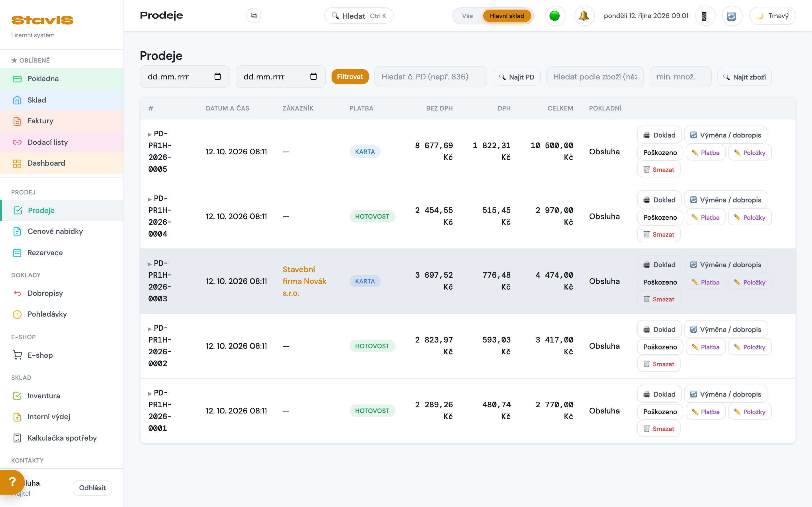
Task: Open the calendar picker in the first date field
Action: point(217,76)
